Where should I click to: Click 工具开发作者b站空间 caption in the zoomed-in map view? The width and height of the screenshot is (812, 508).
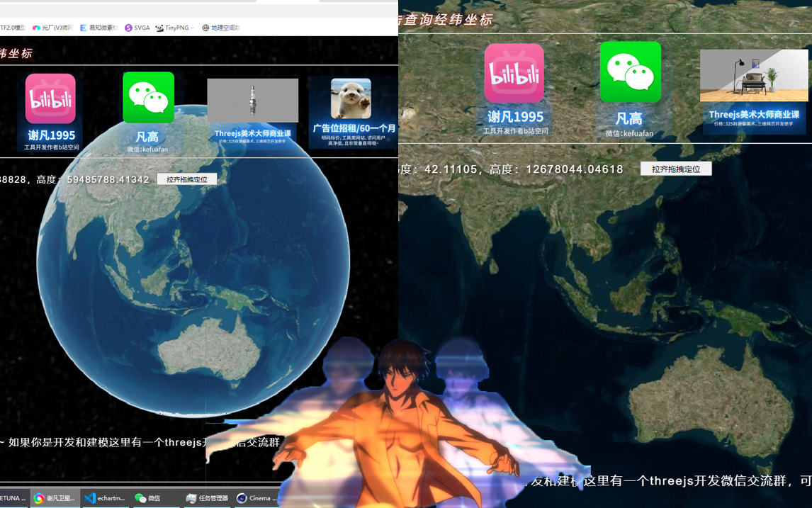pyautogui.click(x=516, y=131)
